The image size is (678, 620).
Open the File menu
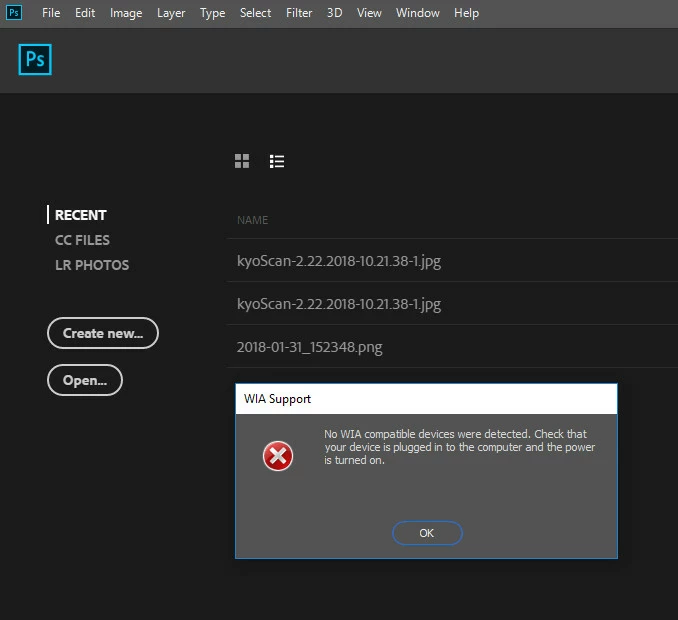click(x=51, y=13)
